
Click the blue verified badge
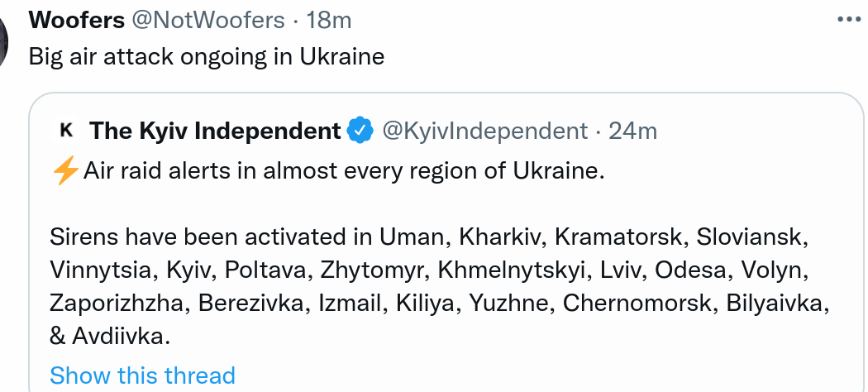[x=360, y=131]
